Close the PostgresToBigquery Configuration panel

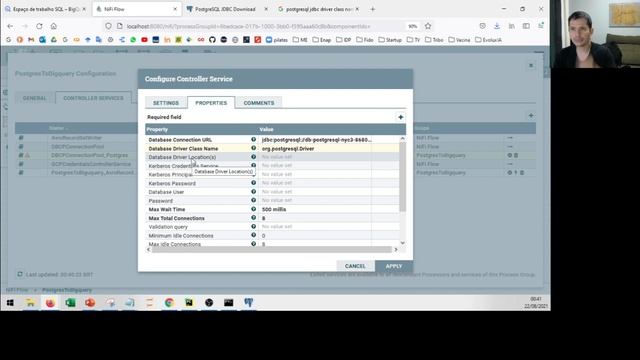tap(531, 65)
